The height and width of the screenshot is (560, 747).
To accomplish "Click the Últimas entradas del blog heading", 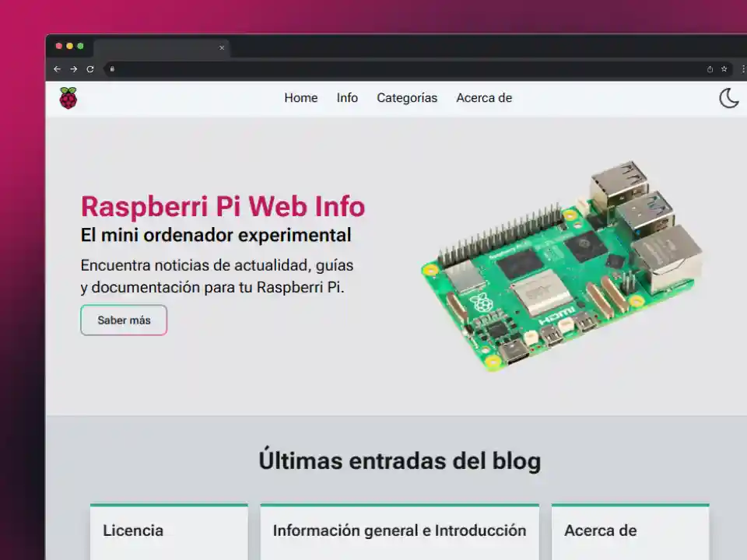I will pyautogui.click(x=400, y=460).
